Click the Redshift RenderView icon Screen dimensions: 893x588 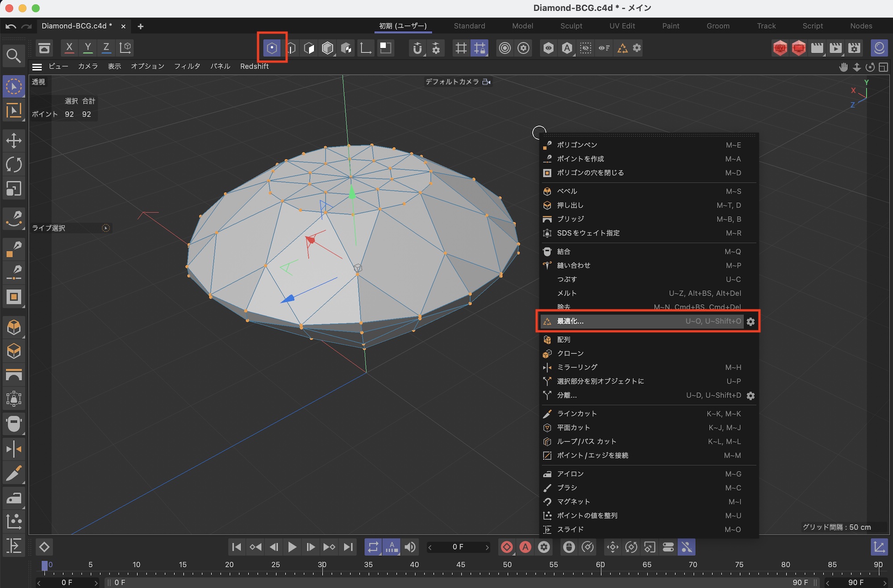(x=780, y=48)
